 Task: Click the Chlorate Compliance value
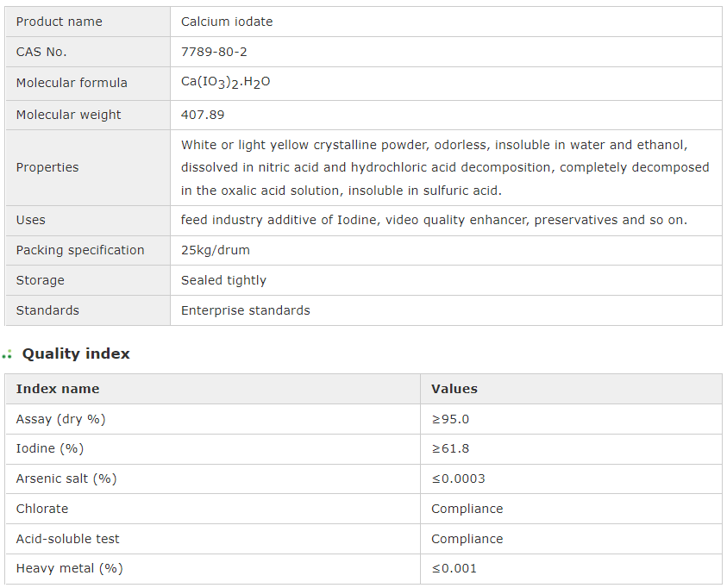pos(467,509)
